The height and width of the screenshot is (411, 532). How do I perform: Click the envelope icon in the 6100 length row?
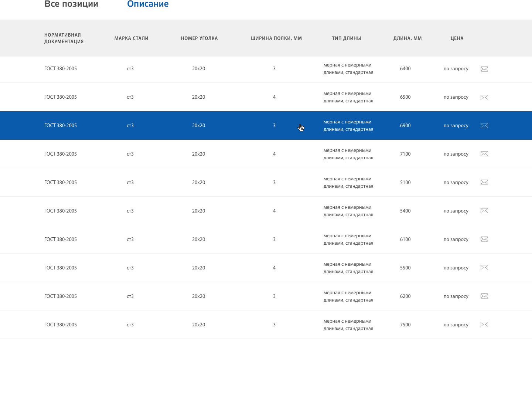(484, 239)
